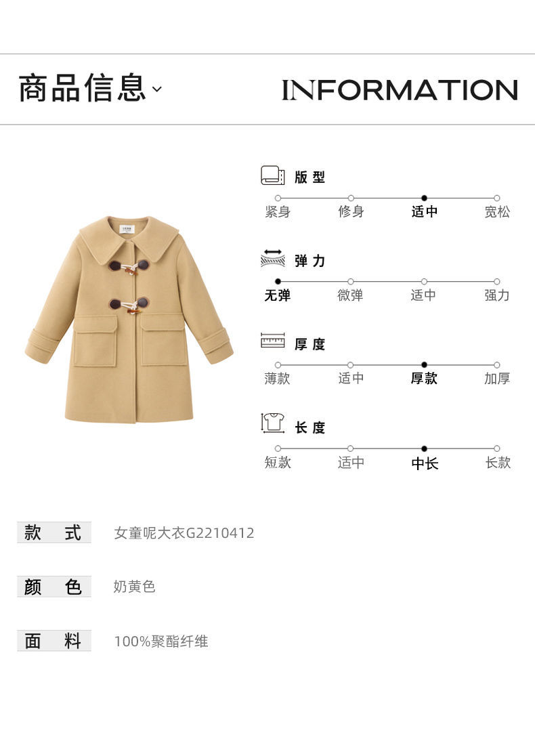Click the 弹力 elasticity icon
The width and height of the screenshot is (535, 756).
(x=272, y=259)
